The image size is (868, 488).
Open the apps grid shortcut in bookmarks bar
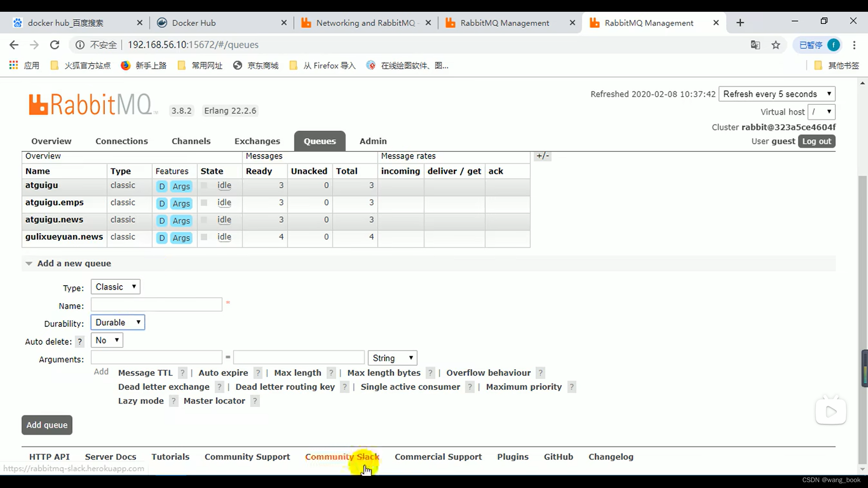[x=14, y=66]
